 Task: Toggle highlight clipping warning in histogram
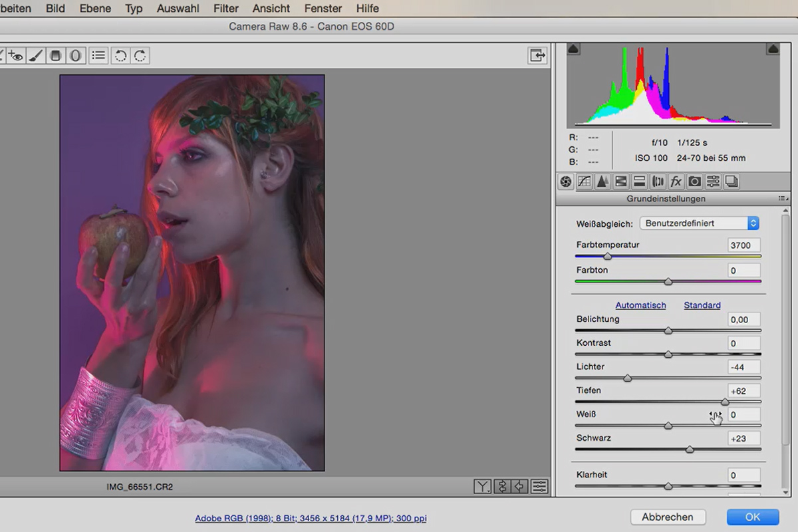click(x=773, y=49)
